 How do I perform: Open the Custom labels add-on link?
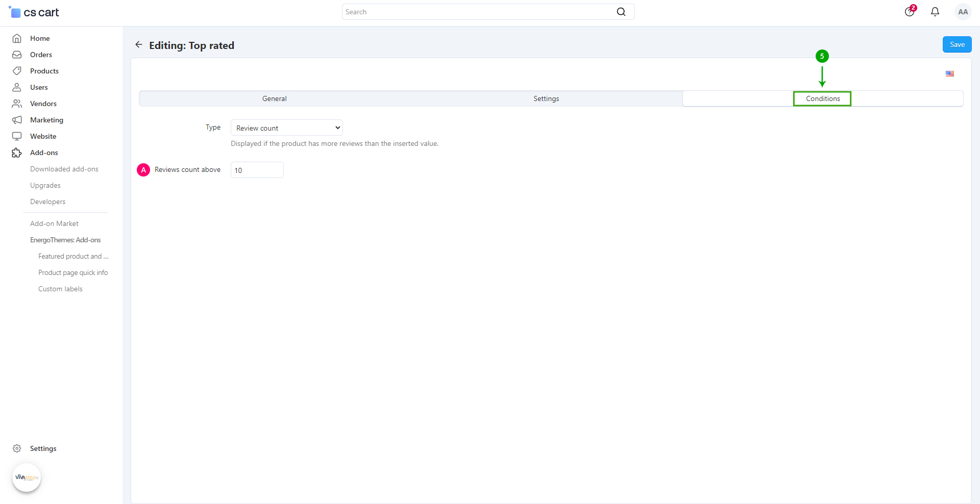coord(60,289)
